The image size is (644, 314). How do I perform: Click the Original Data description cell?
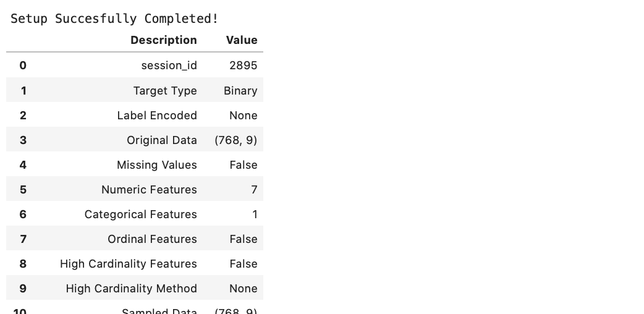pyautogui.click(x=162, y=140)
